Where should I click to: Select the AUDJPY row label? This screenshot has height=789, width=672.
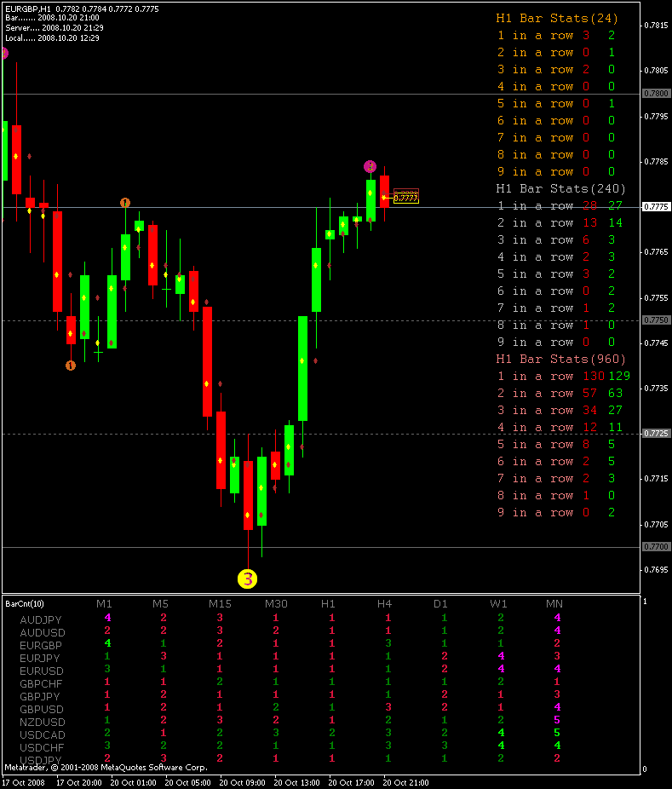point(40,620)
